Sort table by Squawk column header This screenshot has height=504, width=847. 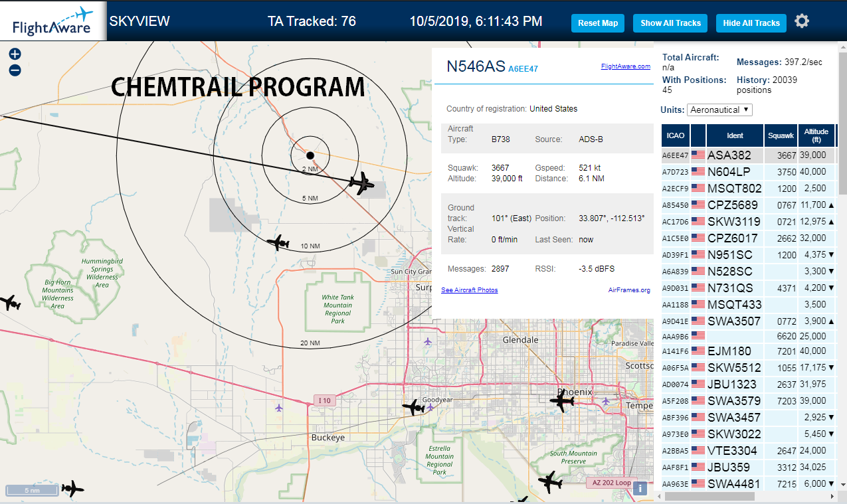pyautogui.click(x=781, y=135)
